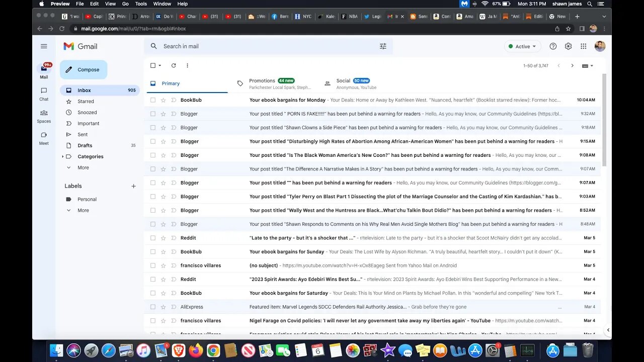Select checkbox for Reddit 2023 Spirit Awards email
The width and height of the screenshot is (644, 362).
click(153, 279)
